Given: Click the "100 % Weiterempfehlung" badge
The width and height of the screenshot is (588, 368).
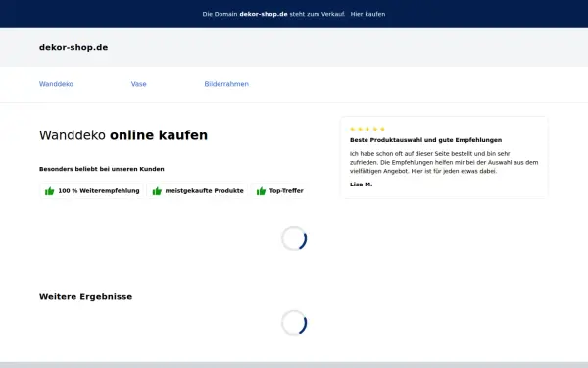Looking at the screenshot, I should [92, 191].
